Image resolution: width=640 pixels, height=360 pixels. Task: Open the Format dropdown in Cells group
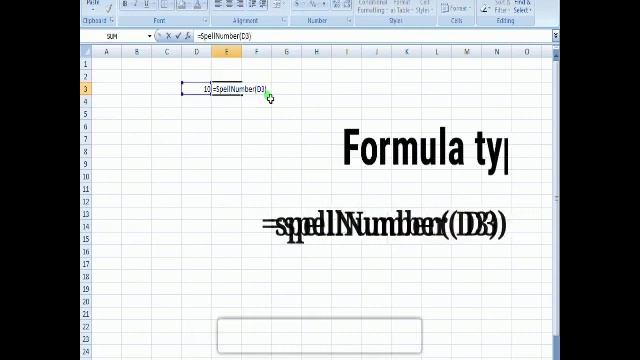pyautogui.click(x=456, y=8)
